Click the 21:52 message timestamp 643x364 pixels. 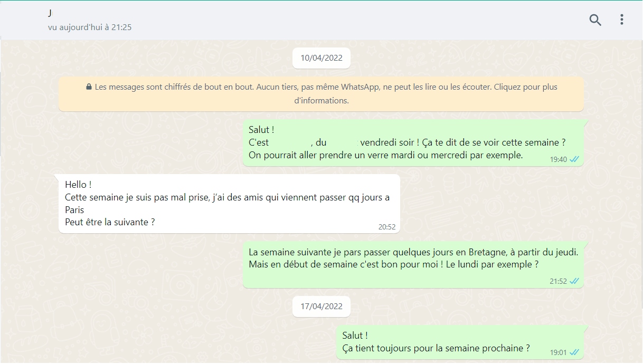[x=558, y=281]
